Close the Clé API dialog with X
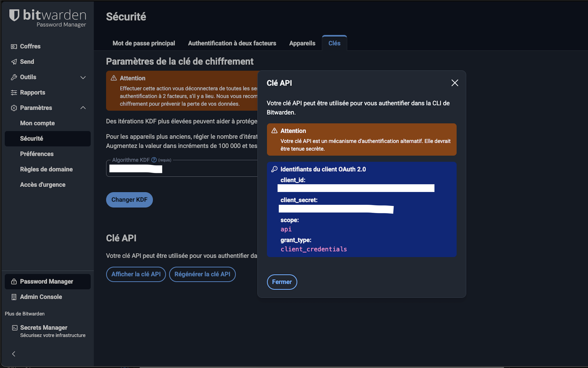Screen dimensions: 588x368 [454, 83]
